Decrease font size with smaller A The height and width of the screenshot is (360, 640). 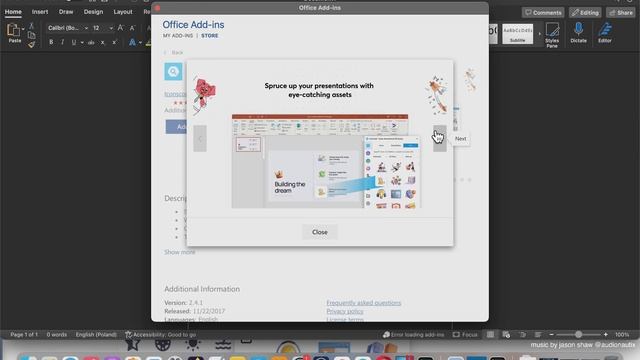tap(132, 28)
